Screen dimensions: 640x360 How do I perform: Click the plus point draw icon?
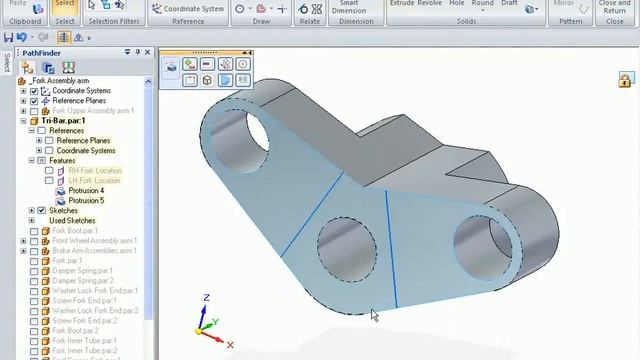tap(282, 9)
